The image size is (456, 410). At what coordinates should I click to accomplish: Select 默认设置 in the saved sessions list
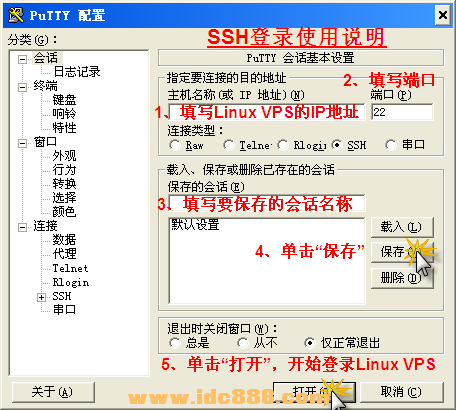pyautogui.click(x=195, y=225)
